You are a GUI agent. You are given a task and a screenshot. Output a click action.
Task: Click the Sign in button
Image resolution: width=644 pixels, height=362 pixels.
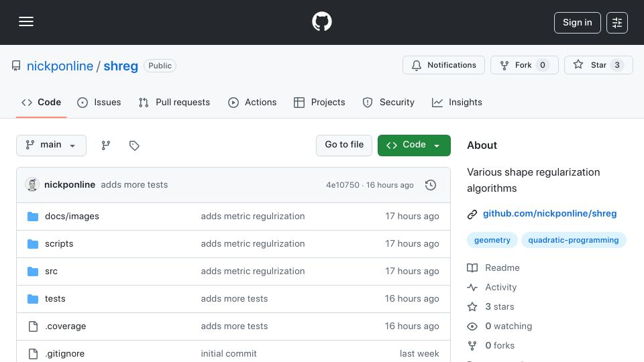577,23
